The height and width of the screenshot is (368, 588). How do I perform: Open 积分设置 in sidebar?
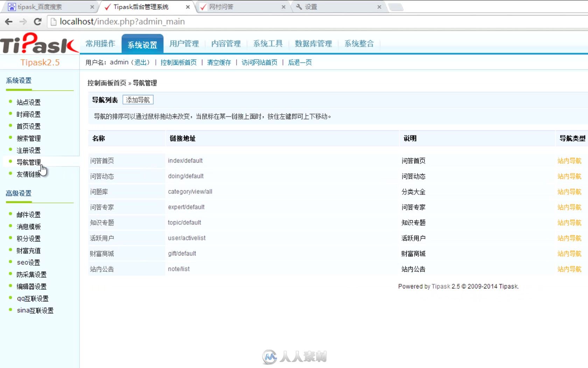point(29,239)
